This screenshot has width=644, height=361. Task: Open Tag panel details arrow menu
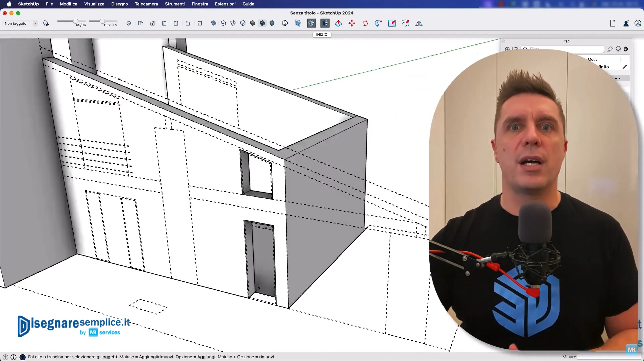coord(626,49)
